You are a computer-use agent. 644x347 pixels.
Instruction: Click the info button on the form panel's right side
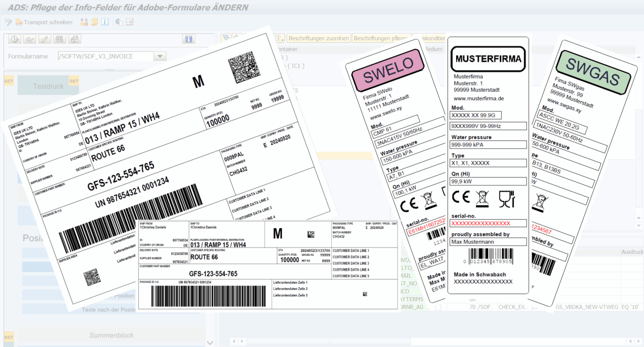(189, 39)
